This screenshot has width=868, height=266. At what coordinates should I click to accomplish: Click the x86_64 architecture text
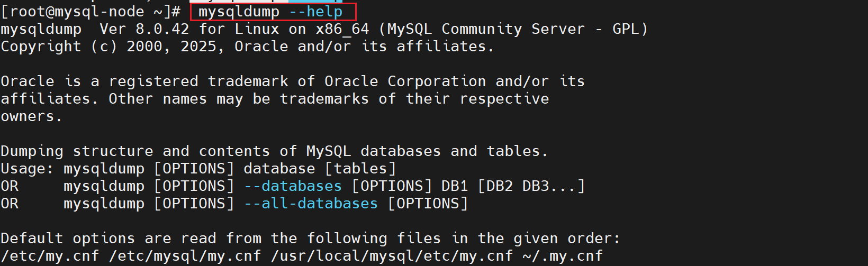point(342,29)
